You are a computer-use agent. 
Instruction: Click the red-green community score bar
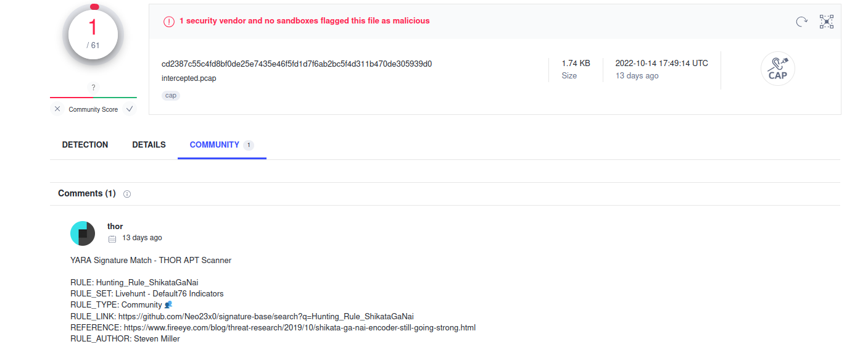coord(93,98)
